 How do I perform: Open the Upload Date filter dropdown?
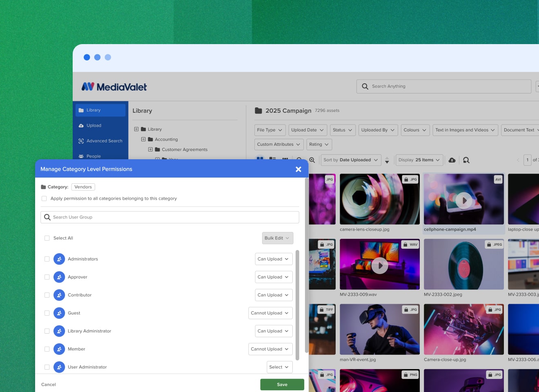click(x=308, y=130)
